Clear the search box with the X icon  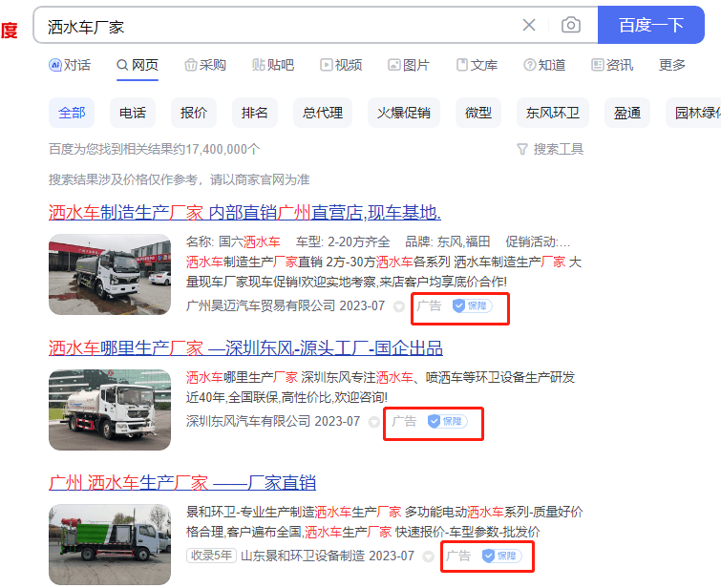(x=529, y=25)
